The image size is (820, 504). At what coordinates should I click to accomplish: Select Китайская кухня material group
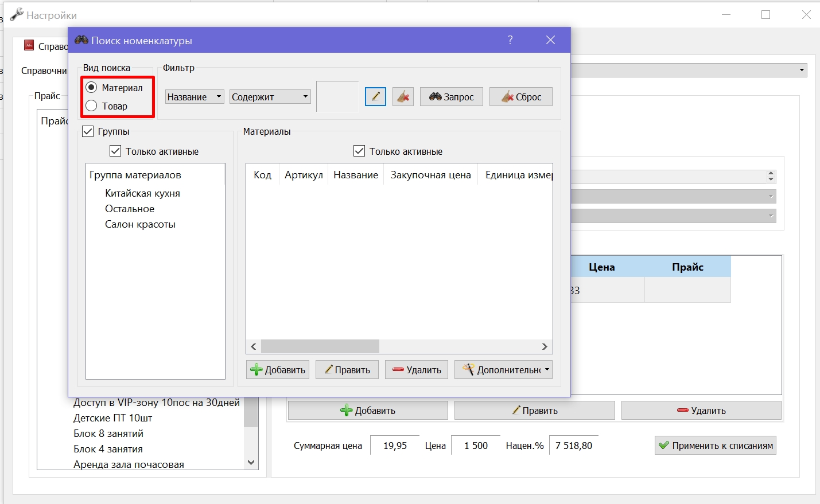142,193
